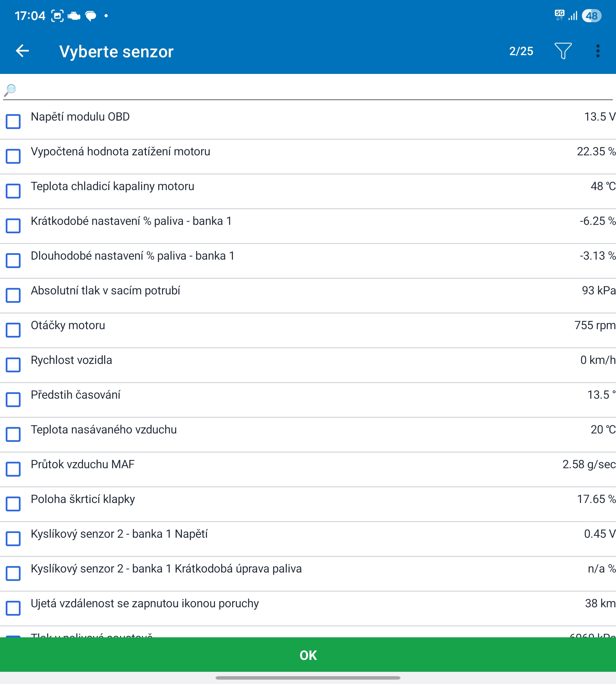Viewport: 616px width, 684px height.
Task: Open the three-dot overflow menu
Action: [x=598, y=51]
